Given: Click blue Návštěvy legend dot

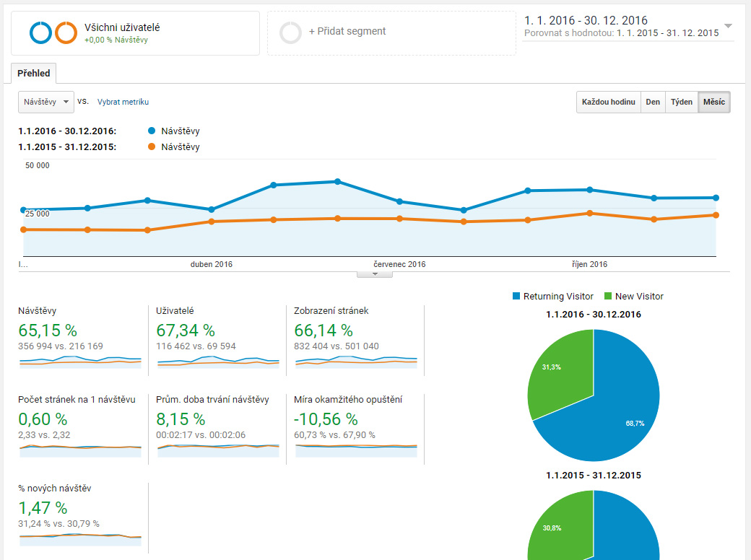Looking at the screenshot, I should (152, 131).
